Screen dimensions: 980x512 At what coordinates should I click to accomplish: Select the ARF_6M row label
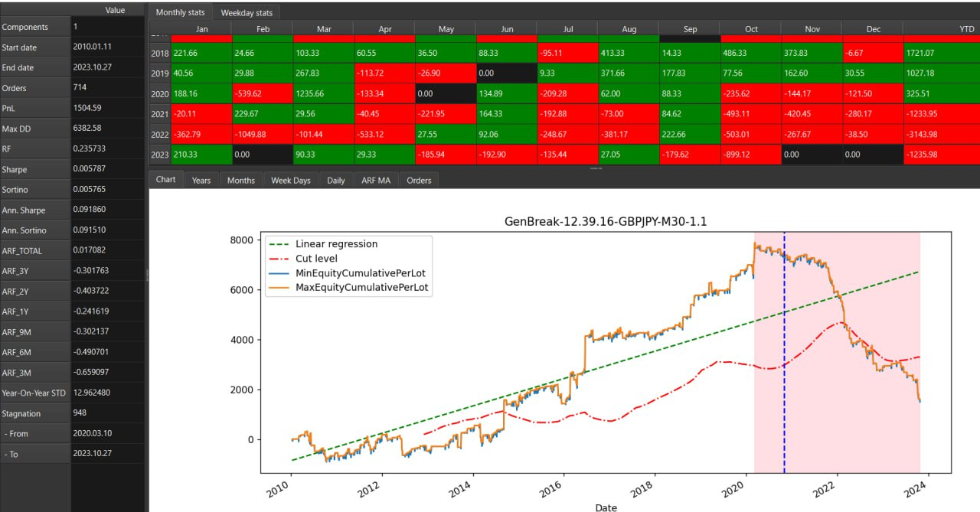[35, 352]
